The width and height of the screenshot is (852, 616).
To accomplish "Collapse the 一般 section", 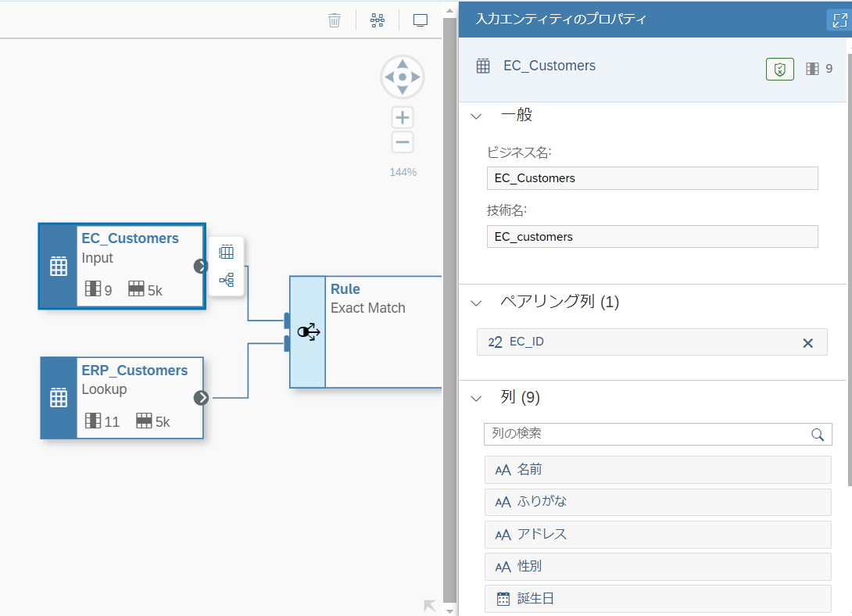I will click(477, 116).
